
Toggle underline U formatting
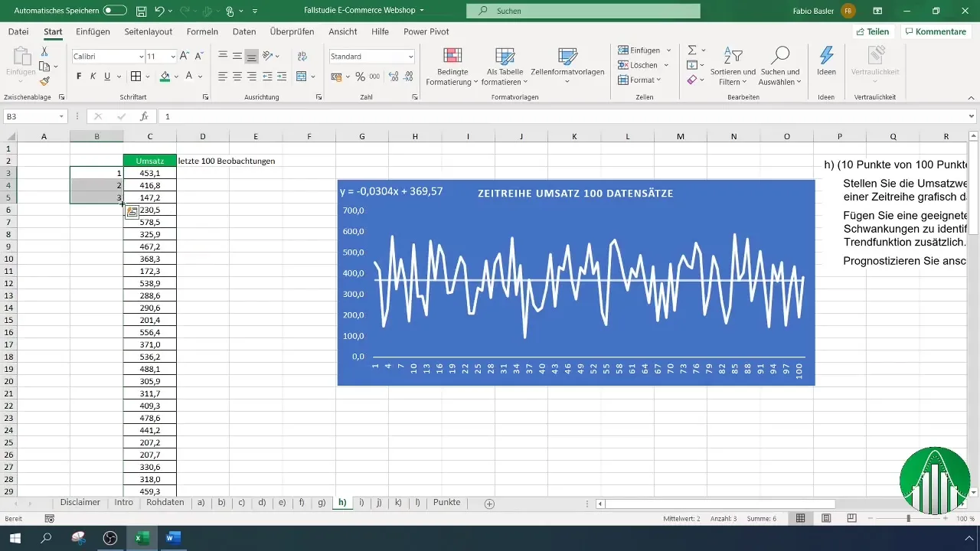[x=107, y=77]
